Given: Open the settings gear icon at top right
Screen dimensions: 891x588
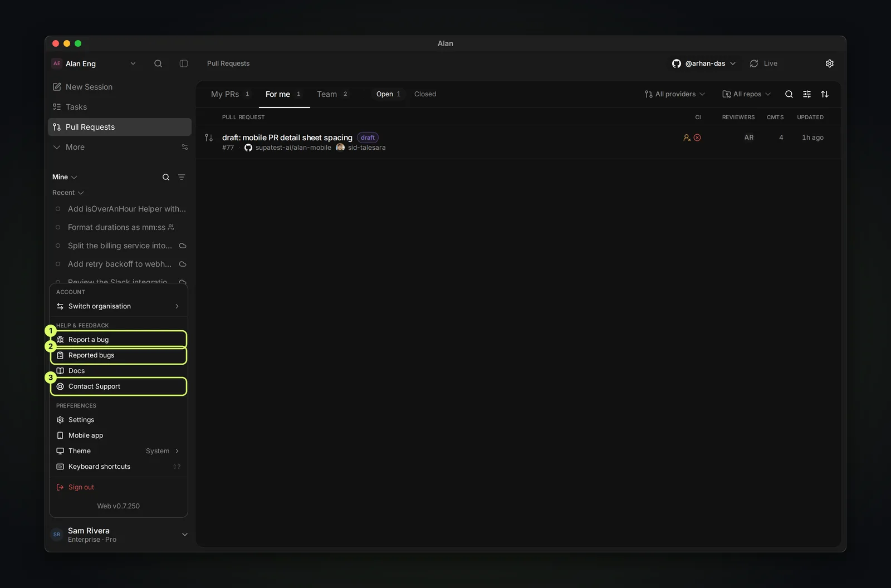Looking at the screenshot, I should tap(830, 63).
